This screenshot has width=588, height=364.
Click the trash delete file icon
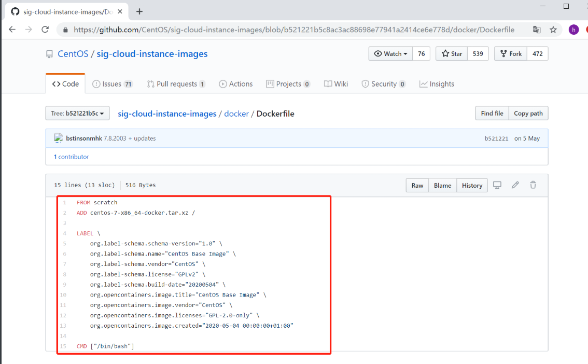[x=533, y=185]
